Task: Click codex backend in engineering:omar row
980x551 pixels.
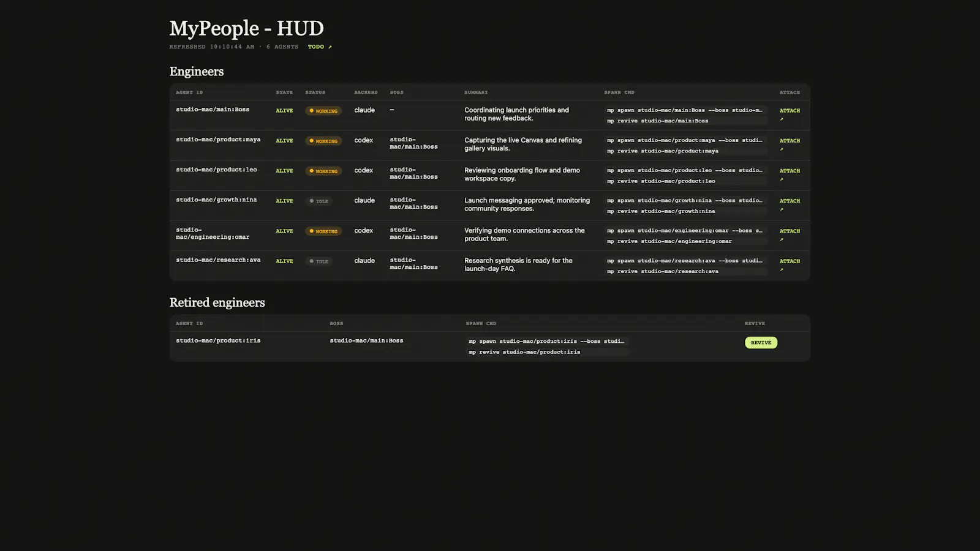Action: (x=363, y=230)
